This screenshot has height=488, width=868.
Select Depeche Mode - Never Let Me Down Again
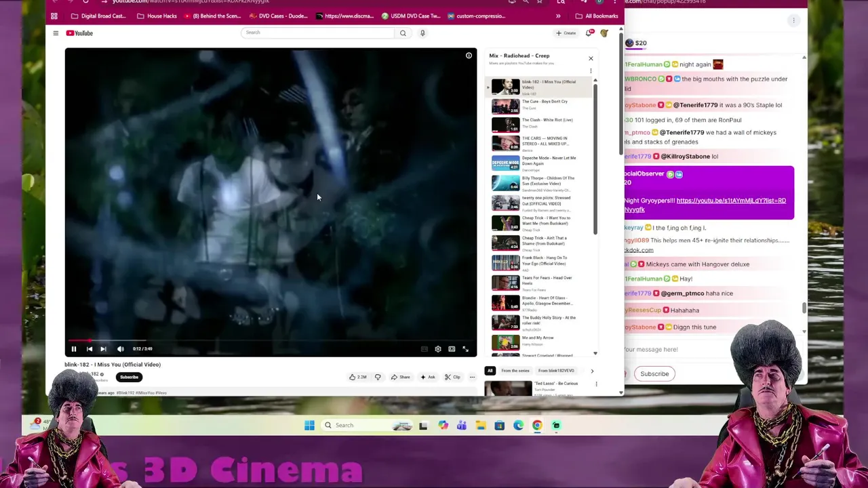[539, 163]
